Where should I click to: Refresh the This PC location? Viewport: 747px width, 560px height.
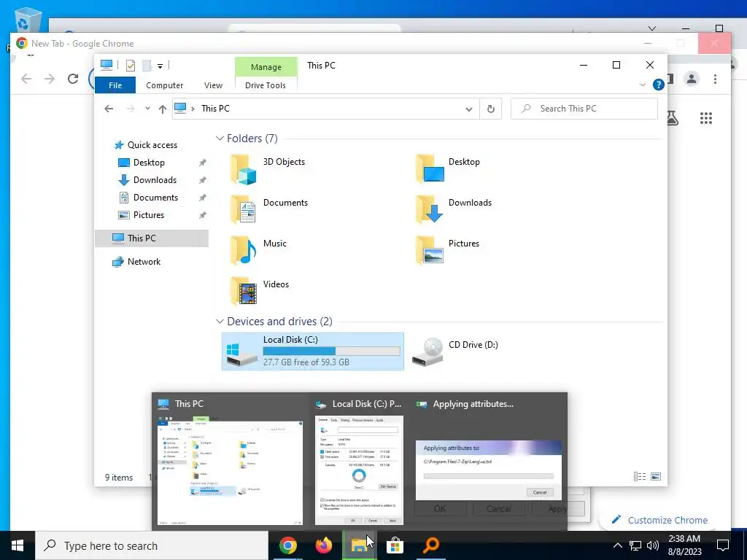(x=491, y=109)
